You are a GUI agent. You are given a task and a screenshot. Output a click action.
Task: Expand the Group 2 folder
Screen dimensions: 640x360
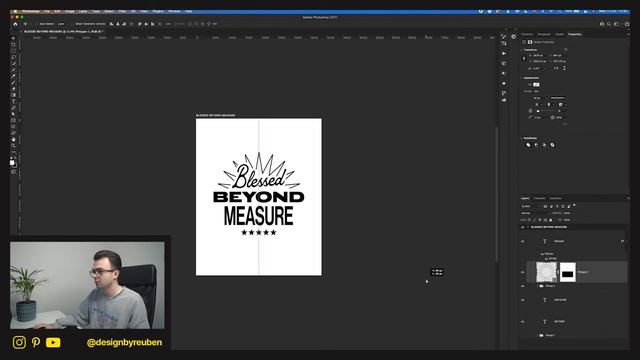537,286
